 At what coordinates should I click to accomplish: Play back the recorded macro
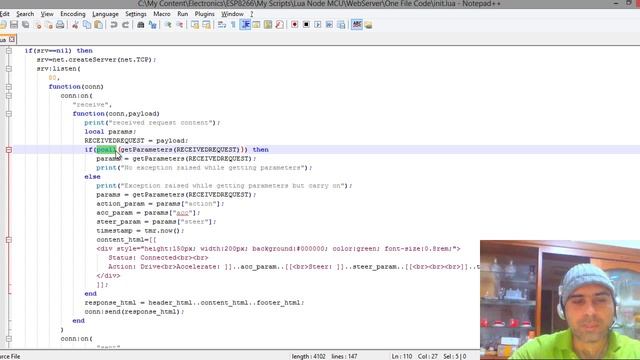pos(318,25)
